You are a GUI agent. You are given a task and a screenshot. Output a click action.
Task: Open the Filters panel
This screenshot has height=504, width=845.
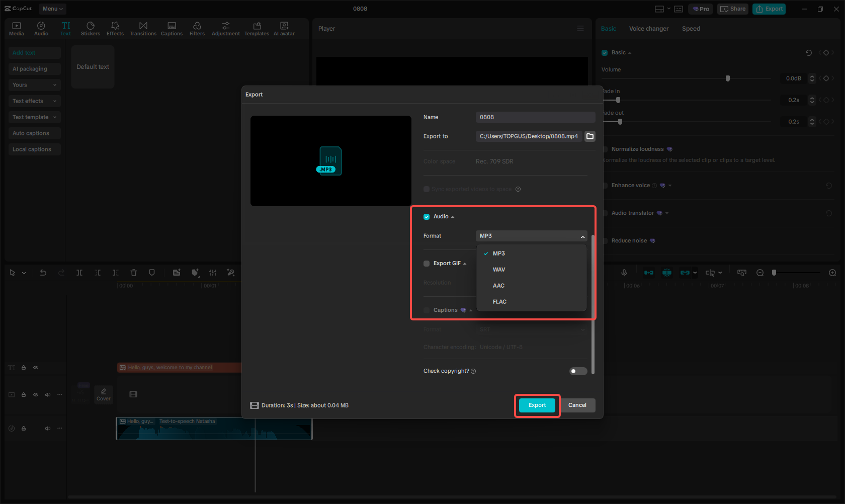point(197,28)
